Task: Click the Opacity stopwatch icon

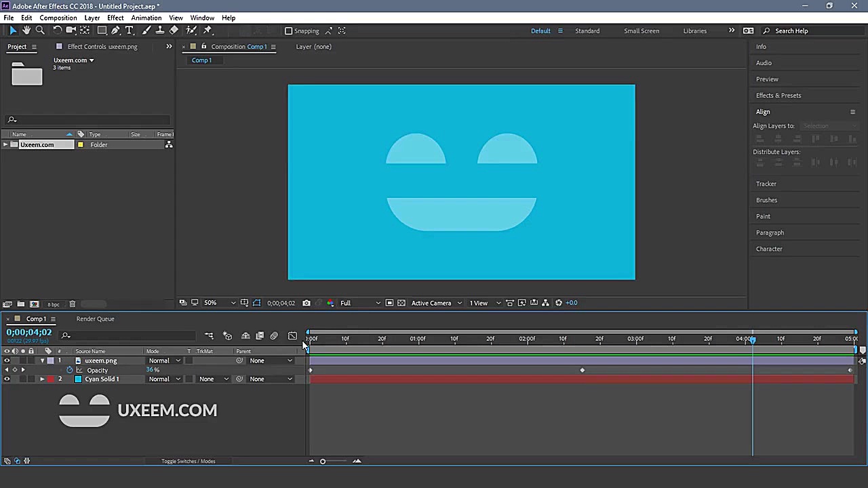Action: 69,370
